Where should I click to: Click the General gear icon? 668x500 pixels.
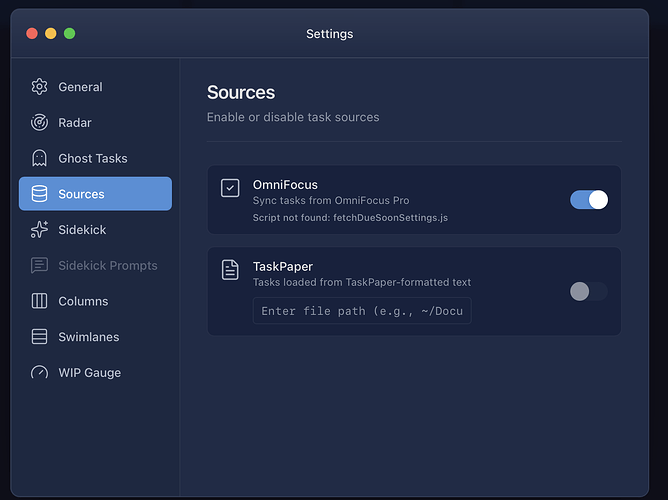39,87
